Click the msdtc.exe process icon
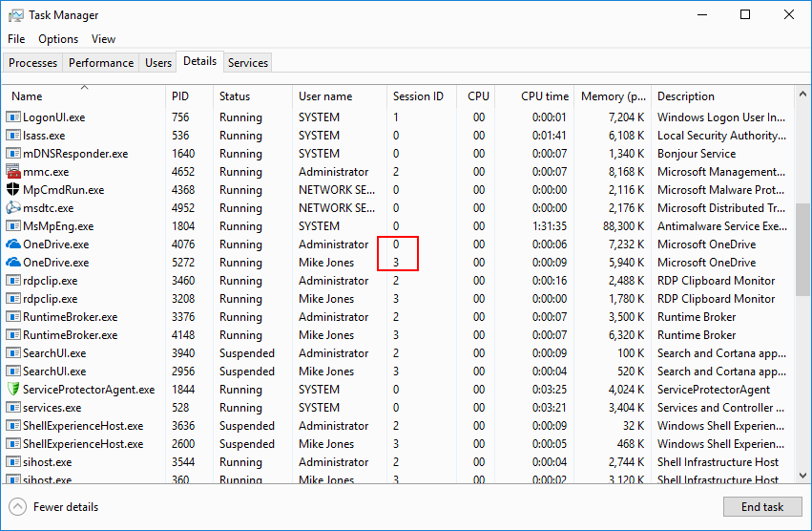 [x=13, y=208]
